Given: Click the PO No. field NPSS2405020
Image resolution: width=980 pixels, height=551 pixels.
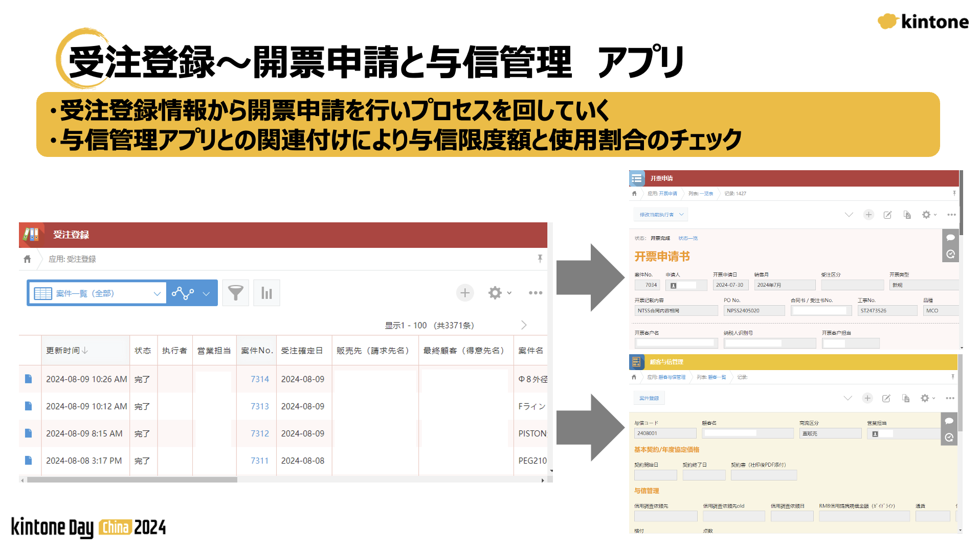Looking at the screenshot, I should pyautogui.click(x=754, y=311).
